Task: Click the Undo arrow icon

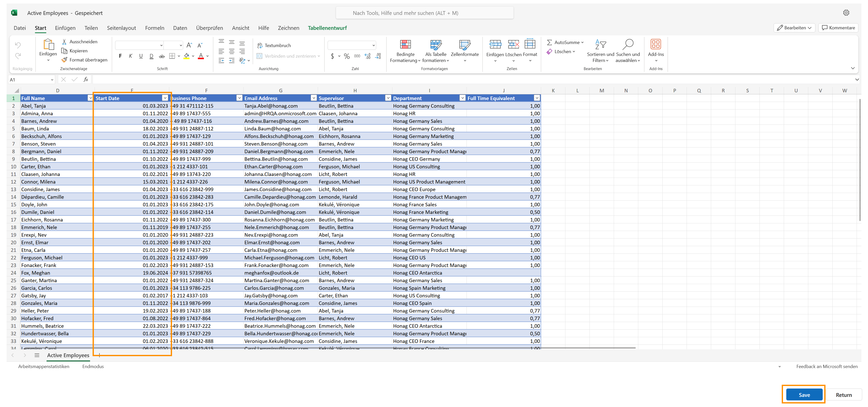Action: click(18, 45)
